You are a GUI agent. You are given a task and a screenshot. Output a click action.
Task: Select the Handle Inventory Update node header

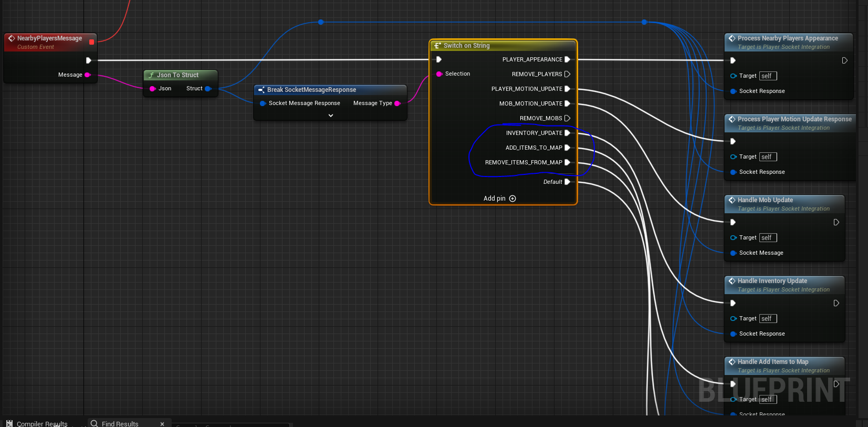pos(785,285)
